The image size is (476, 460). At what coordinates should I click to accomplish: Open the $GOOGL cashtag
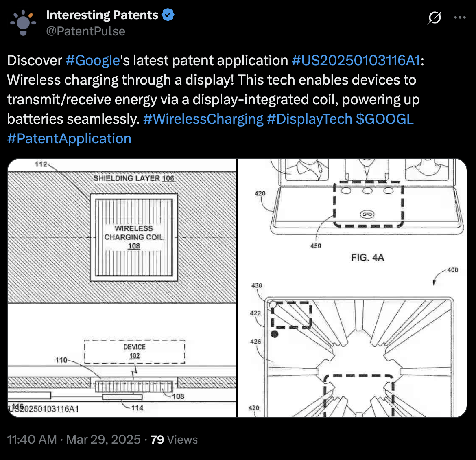[x=384, y=119]
